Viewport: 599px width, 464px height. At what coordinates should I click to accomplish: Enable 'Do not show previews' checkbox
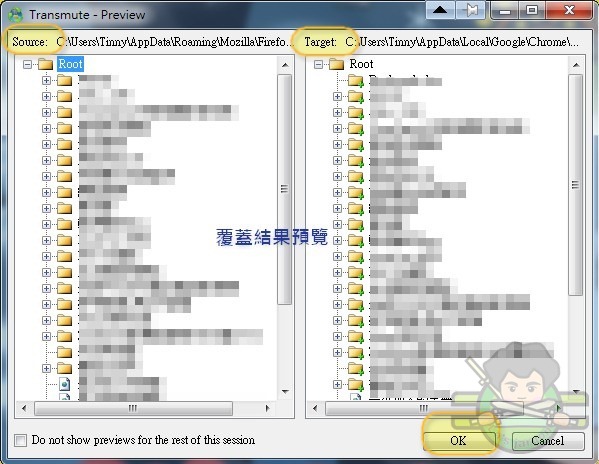[x=21, y=440]
